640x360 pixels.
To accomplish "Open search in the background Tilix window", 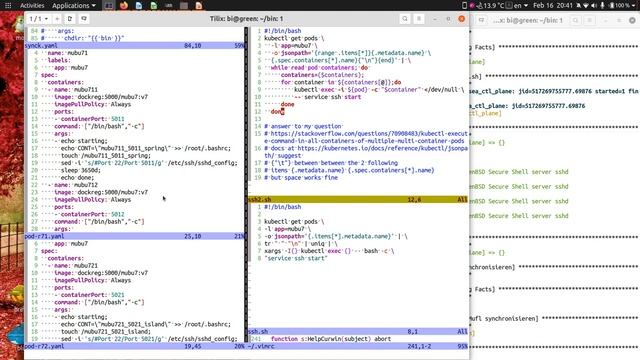I will coord(576,20).
